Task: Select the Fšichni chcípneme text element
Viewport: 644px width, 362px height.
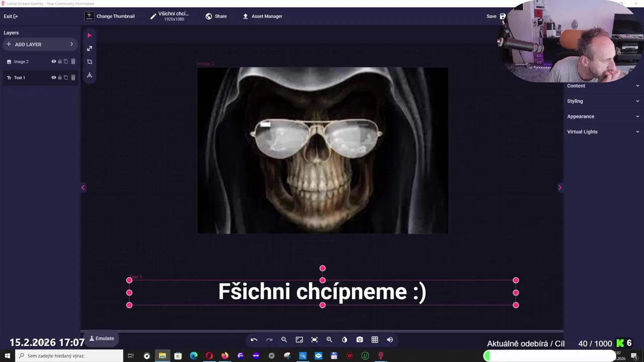Action: tap(323, 292)
